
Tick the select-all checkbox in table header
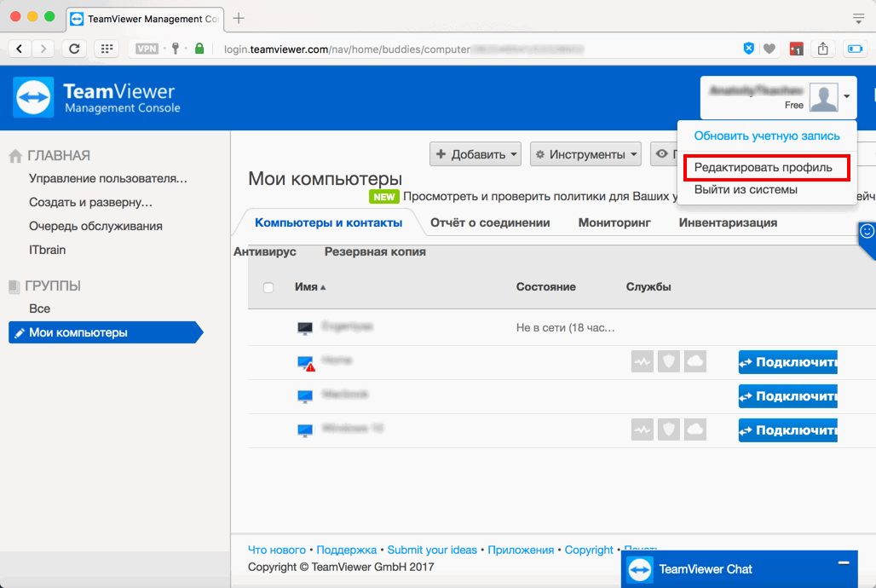coord(268,287)
